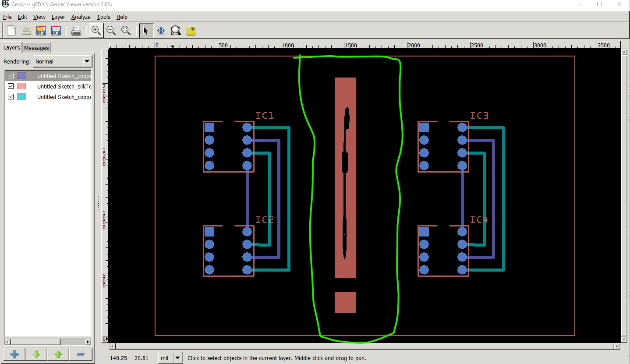
Task: Click the square pin-1 pad of IC1
Action: pos(209,127)
